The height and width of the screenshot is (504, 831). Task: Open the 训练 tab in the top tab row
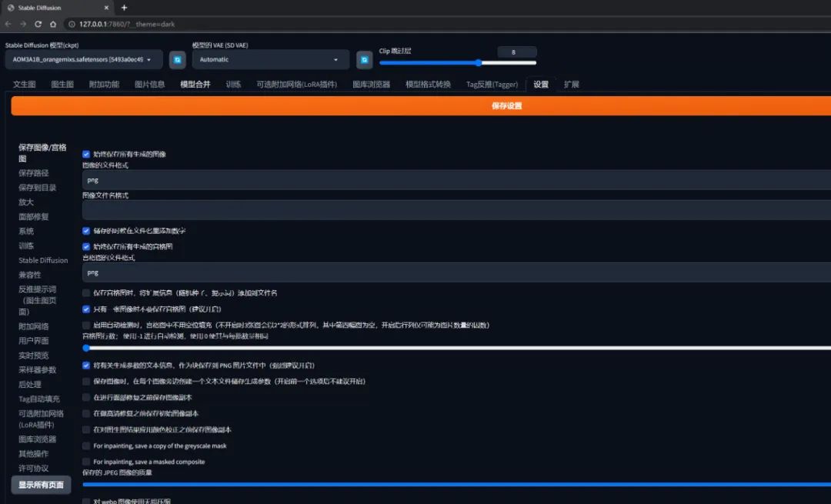click(233, 85)
